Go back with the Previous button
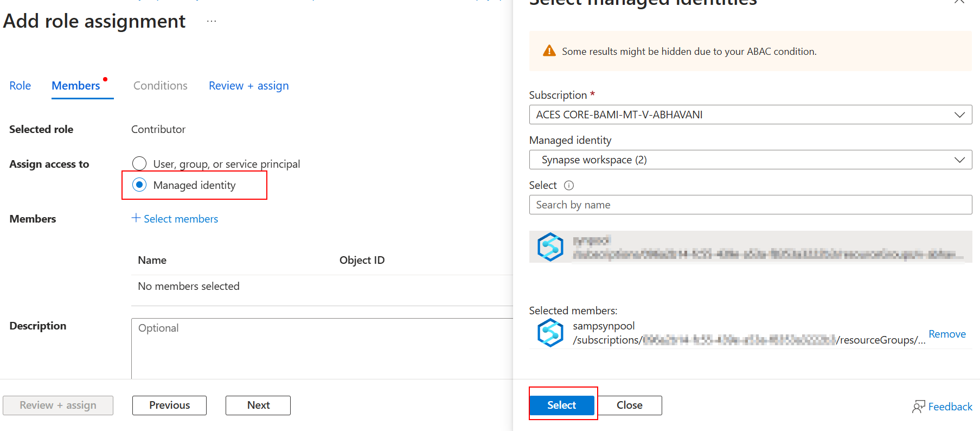Image resolution: width=980 pixels, height=431 pixels. click(169, 405)
